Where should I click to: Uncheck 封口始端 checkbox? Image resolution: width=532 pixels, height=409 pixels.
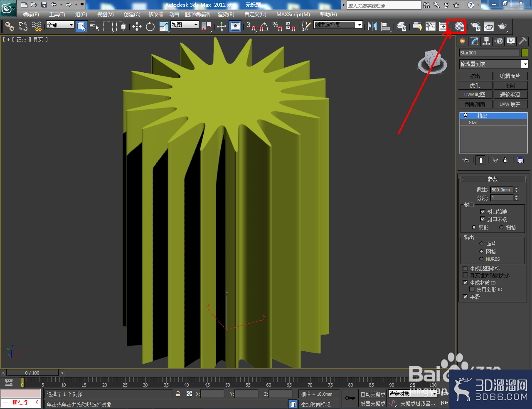pos(483,211)
